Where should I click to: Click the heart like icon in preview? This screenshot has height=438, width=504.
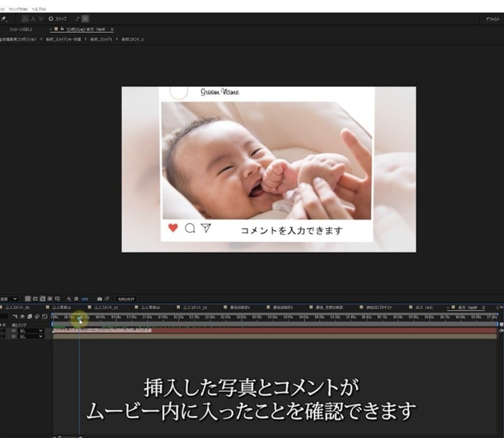[173, 228]
